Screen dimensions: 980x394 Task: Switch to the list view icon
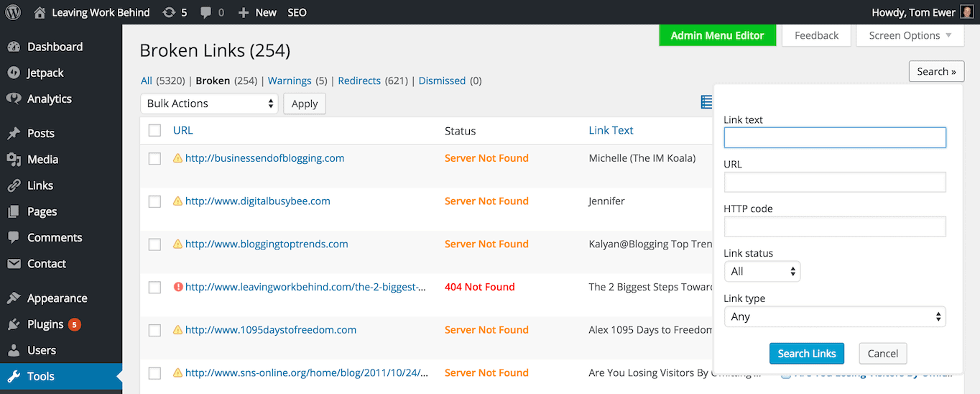point(706,103)
